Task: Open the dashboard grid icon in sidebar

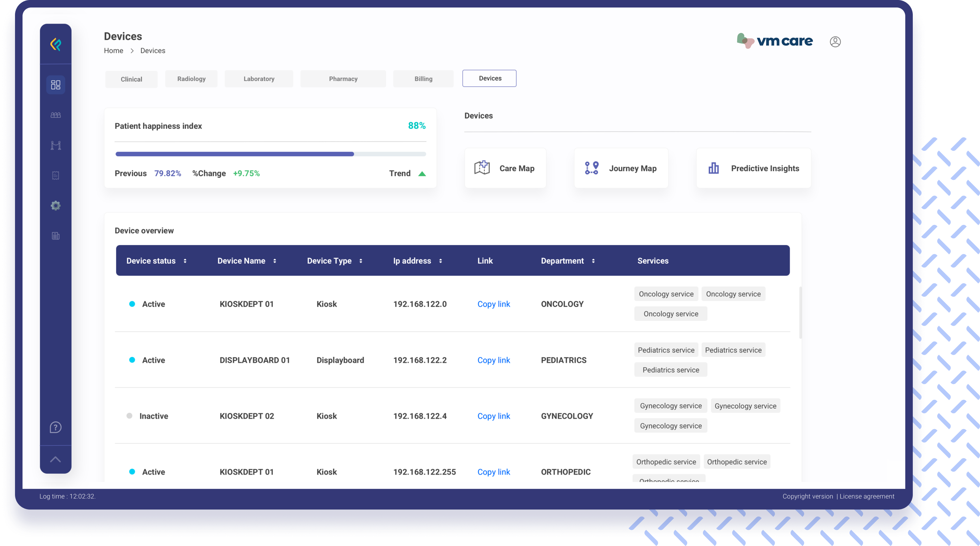Action: (55, 84)
